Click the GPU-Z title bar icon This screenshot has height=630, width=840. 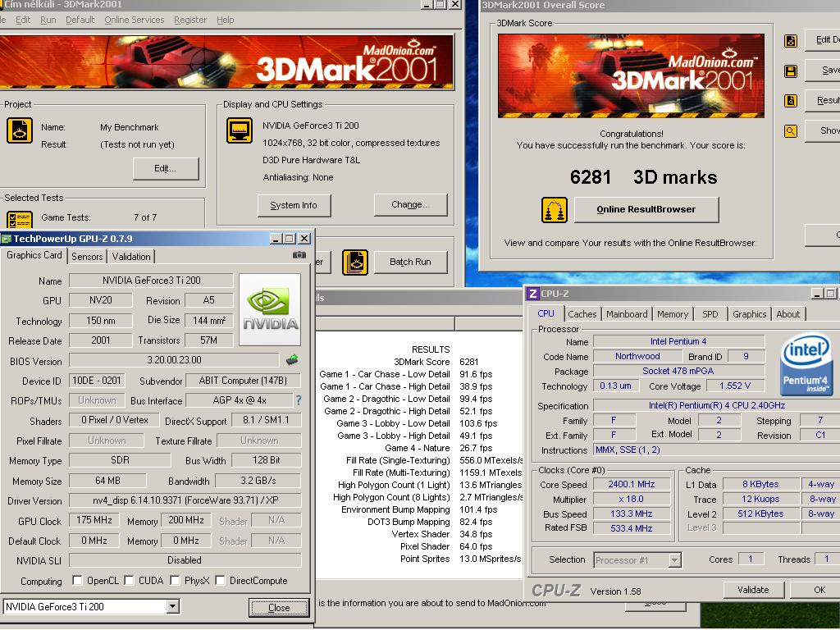pos(7,239)
